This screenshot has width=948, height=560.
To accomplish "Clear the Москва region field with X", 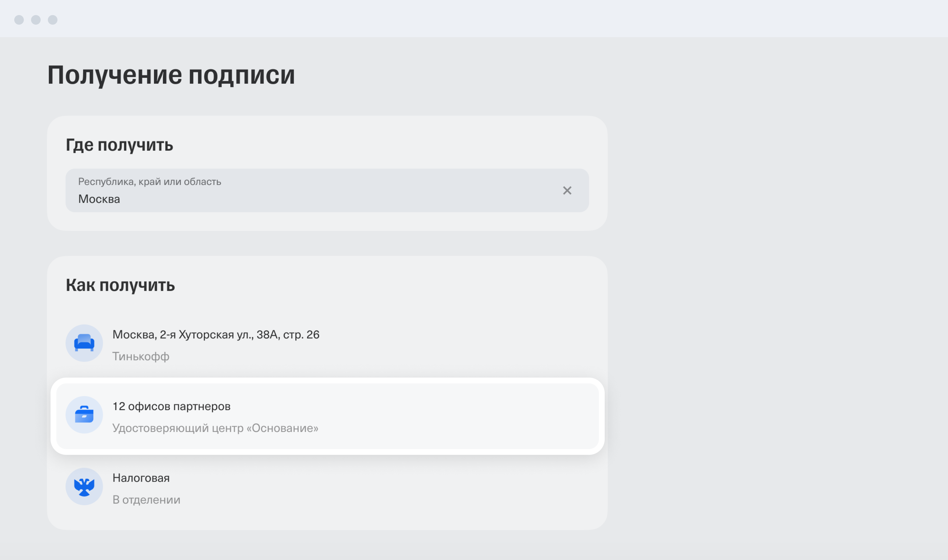I will point(567,191).
